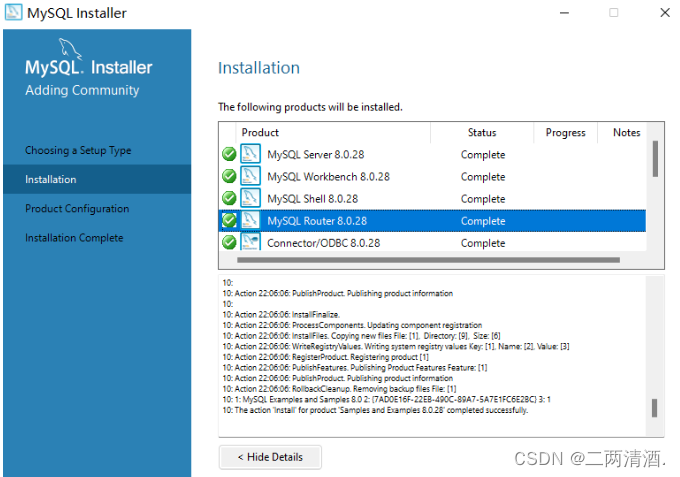Image resolution: width=680 pixels, height=477 pixels.
Task: Click the product list horizontal scrollbar
Action: pyautogui.click(x=428, y=260)
